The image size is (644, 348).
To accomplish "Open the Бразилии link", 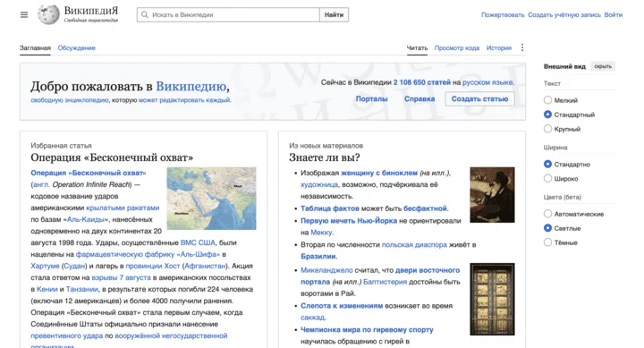I will coord(318,256).
